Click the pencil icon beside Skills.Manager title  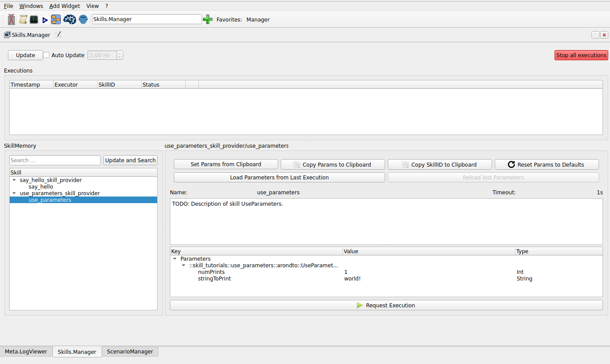point(59,34)
